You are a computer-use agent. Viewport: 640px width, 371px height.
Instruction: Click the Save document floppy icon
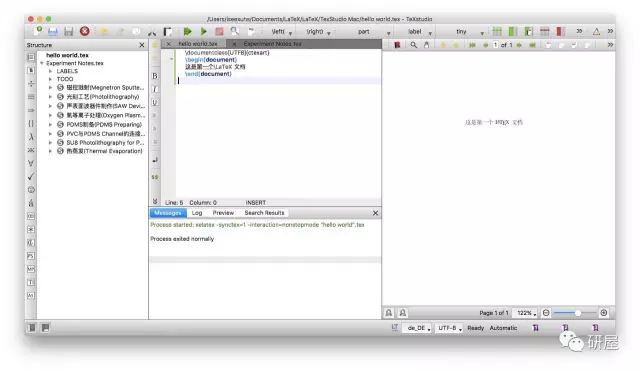click(x=69, y=31)
